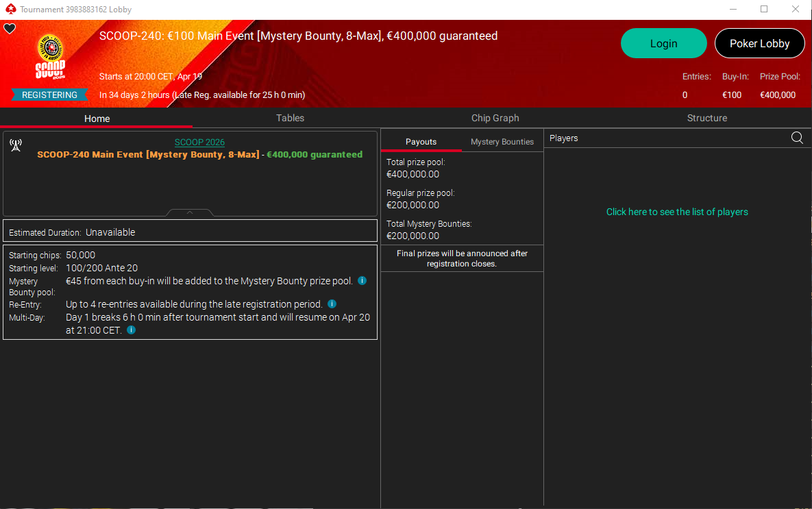Show Mystery Bounty pool info tooltip
The width and height of the screenshot is (812, 509).
pos(362,281)
